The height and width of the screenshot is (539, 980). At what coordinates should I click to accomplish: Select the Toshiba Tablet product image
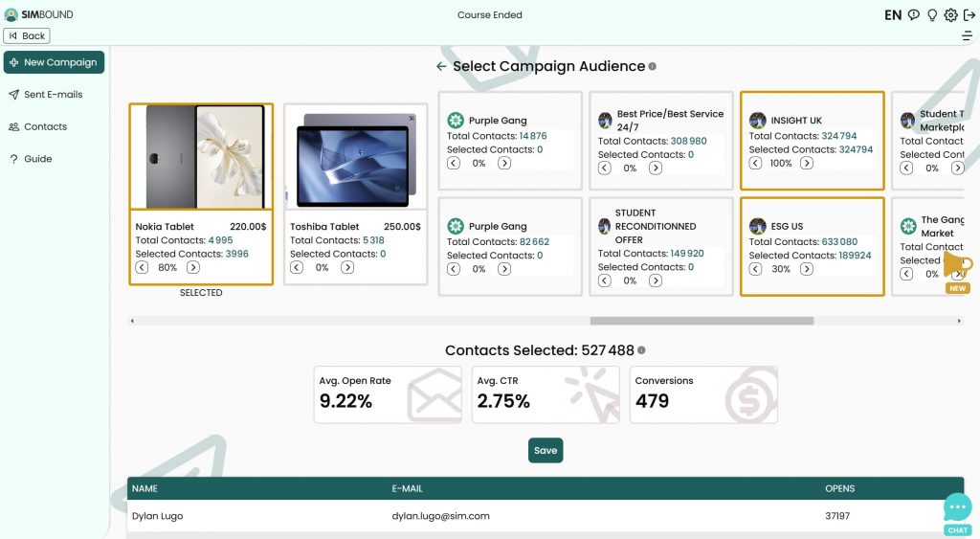tap(356, 156)
